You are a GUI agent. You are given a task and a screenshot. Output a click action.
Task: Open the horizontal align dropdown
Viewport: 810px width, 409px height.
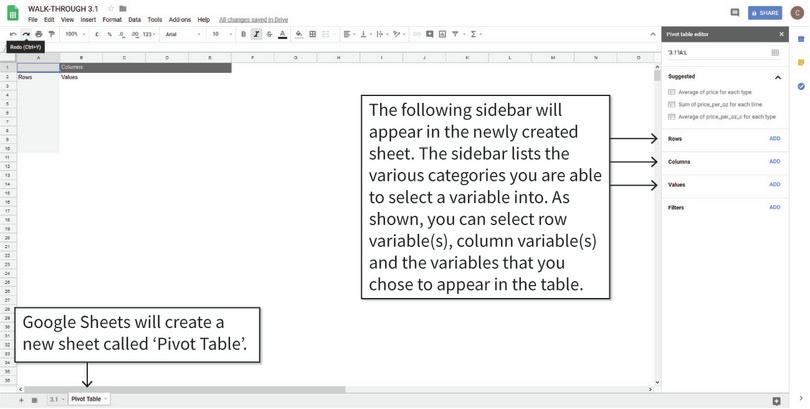coord(348,34)
